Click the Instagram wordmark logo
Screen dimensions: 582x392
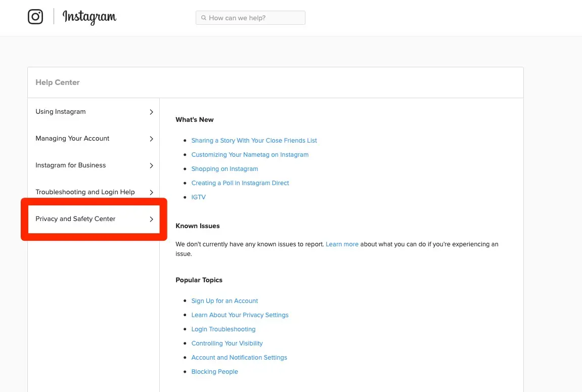click(89, 17)
